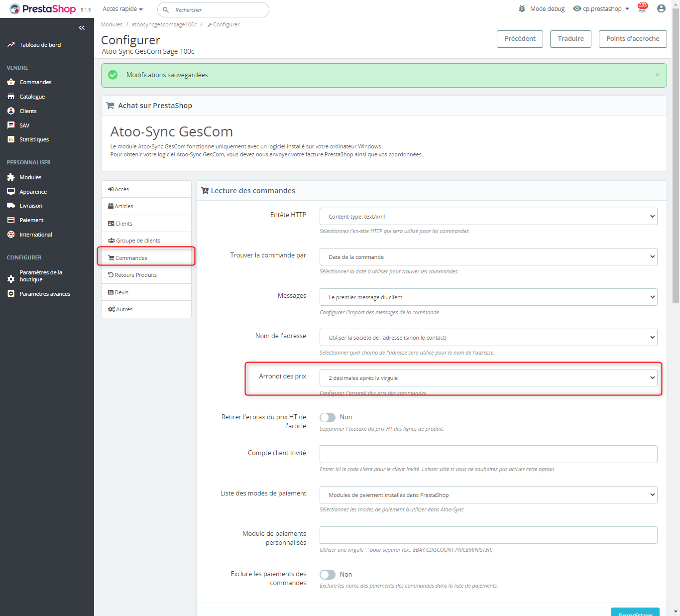Click the Livraison truck icon

tap(11, 206)
